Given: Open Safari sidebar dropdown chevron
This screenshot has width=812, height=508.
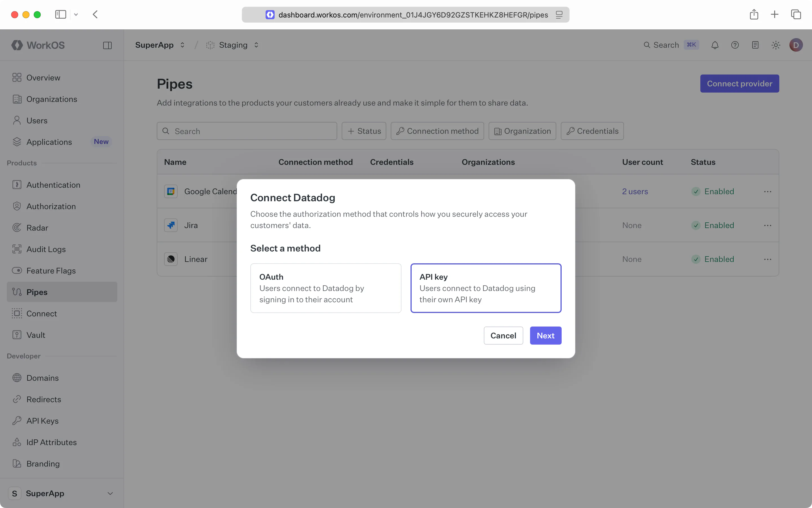Looking at the screenshot, I should pos(76,14).
